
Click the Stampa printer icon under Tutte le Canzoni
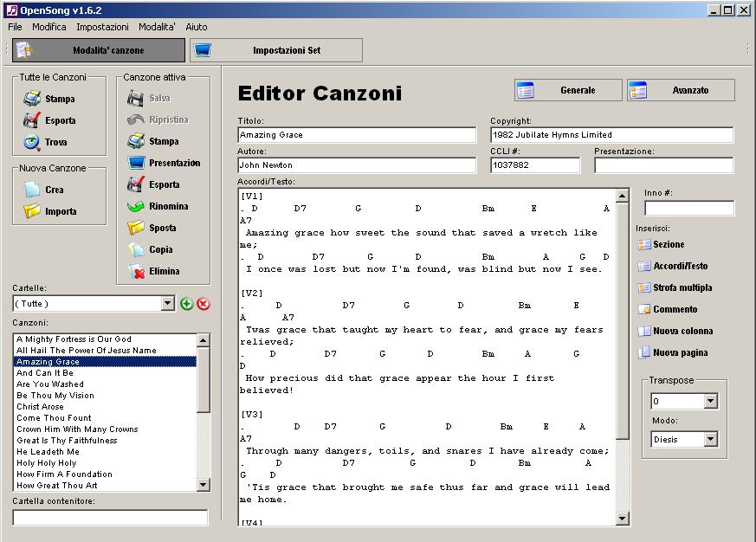(x=32, y=99)
